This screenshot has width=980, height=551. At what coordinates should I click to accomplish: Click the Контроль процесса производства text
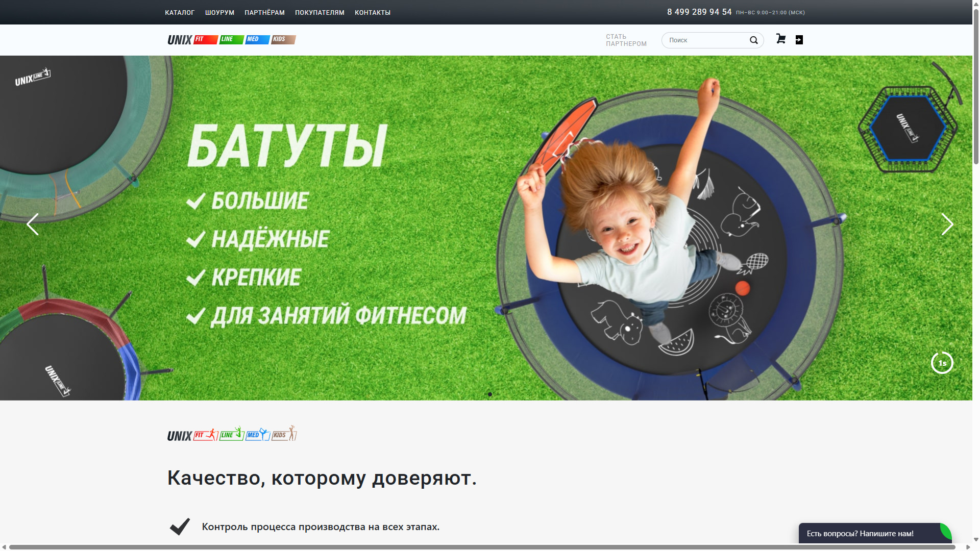(321, 527)
